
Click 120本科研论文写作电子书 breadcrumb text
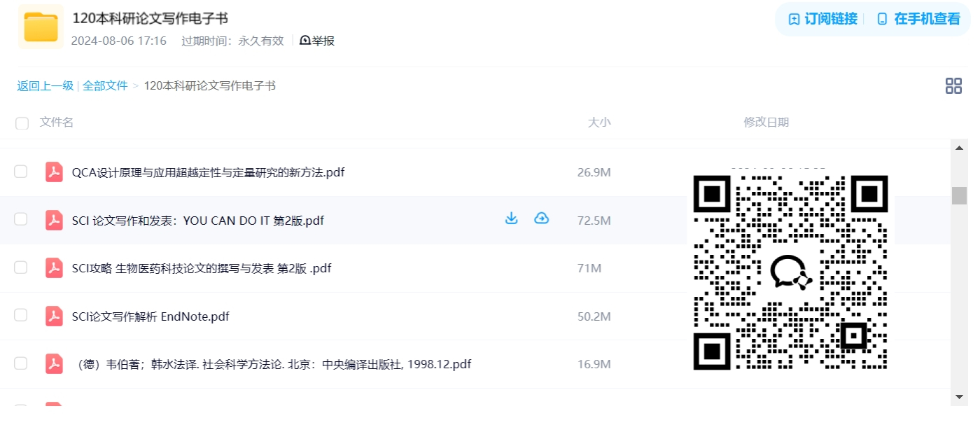click(x=210, y=85)
